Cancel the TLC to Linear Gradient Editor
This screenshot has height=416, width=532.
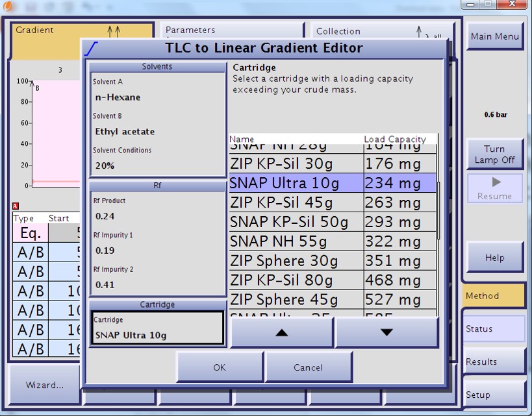(x=309, y=367)
